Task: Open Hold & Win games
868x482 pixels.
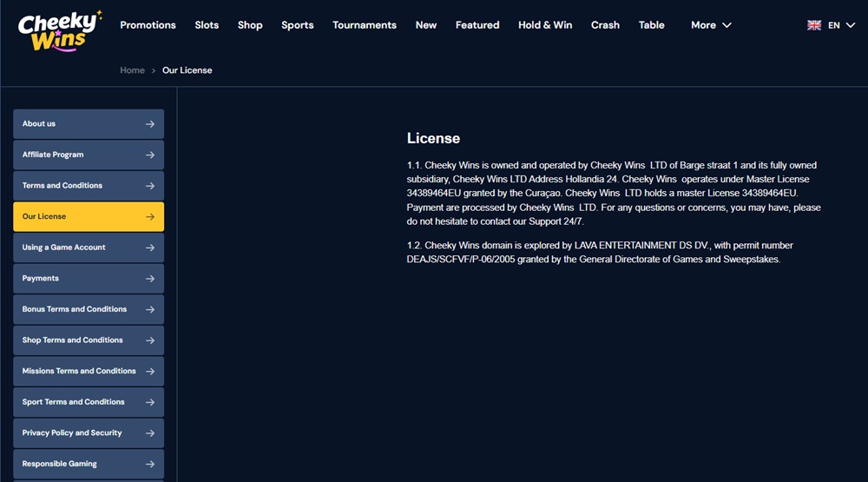Action: (x=545, y=25)
